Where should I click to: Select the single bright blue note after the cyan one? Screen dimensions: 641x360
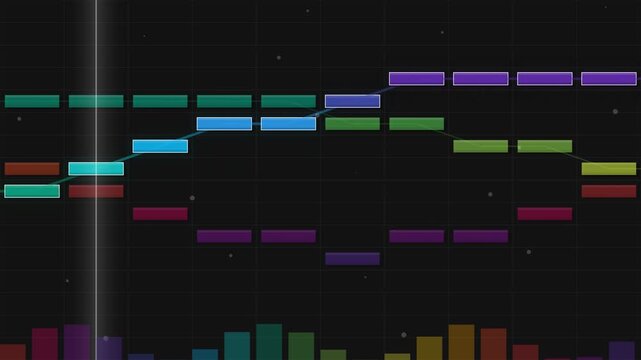point(160,146)
